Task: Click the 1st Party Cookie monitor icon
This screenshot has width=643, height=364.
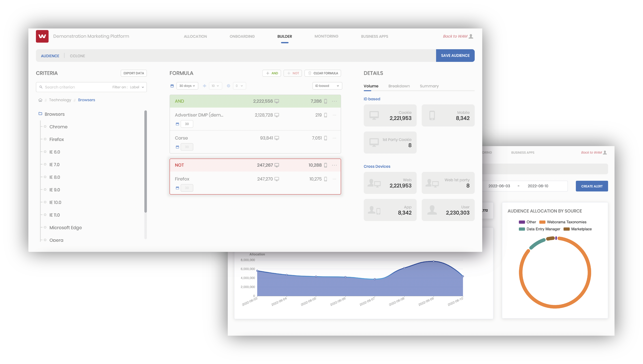Action: 374,142
